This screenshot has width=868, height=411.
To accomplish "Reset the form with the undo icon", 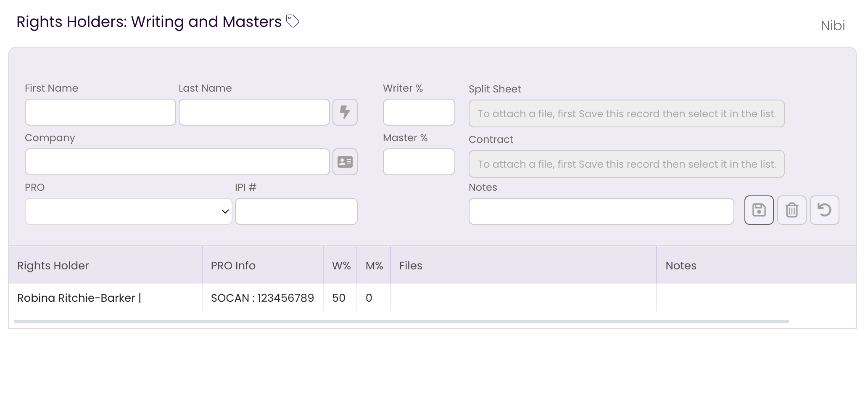I will (x=825, y=210).
